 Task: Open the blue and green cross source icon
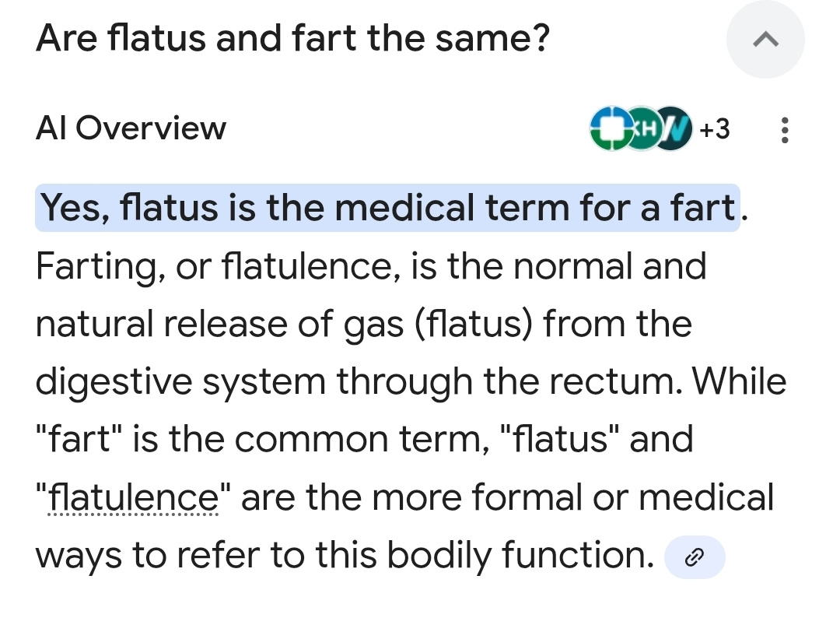pyautogui.click(x=611, y=128)
